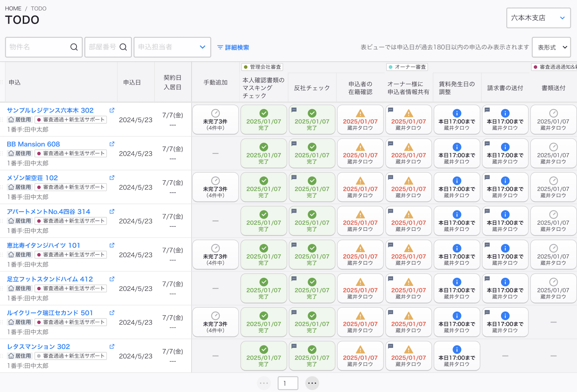Click 審査通過+新生活サポート tag, レタスマンション row
Image resolution: width=577 pixels, height=392 pixels.
tap(71, 356)
